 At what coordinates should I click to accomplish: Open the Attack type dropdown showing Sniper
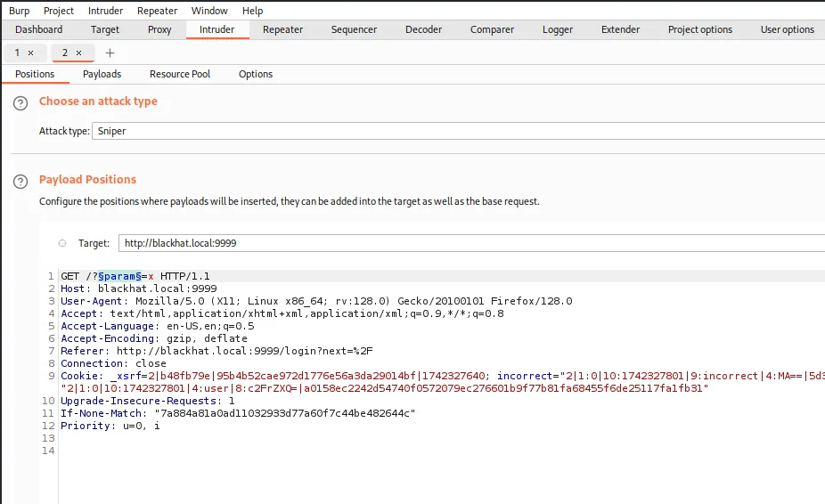point(458,131)
